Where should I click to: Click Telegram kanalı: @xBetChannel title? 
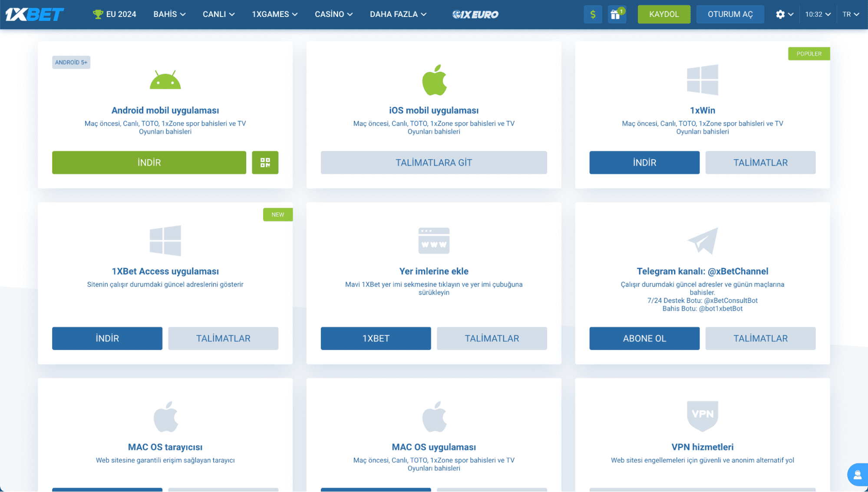(702, 271)
